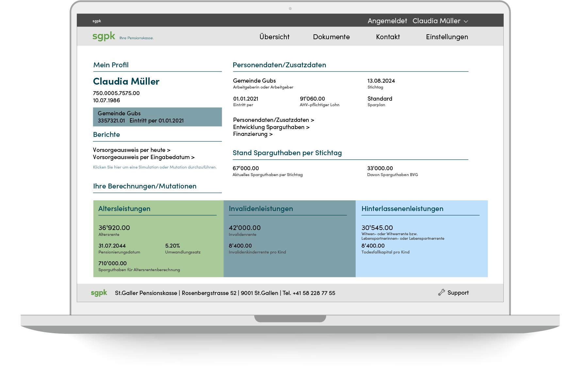This screenshot has width=588, height=392.
Task: Click the sgpk logo in the footer
Action: (x=99, y=293)
